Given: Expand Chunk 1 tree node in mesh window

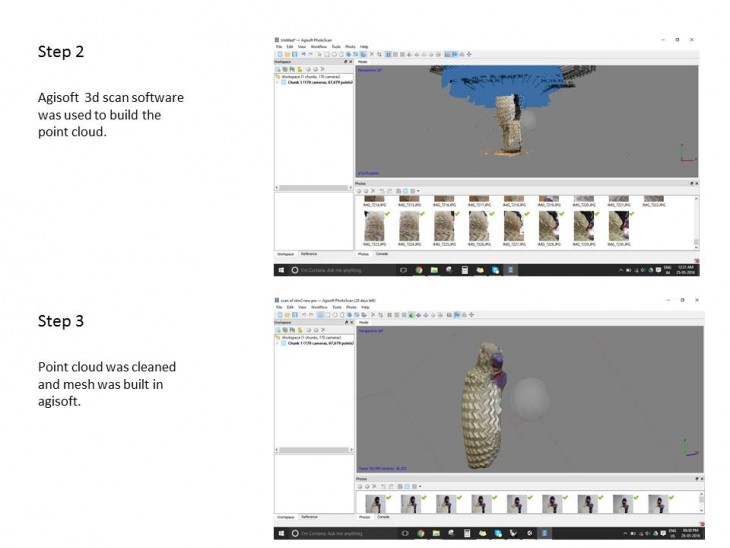Looking at the screenshot, I should click(279, 343).
